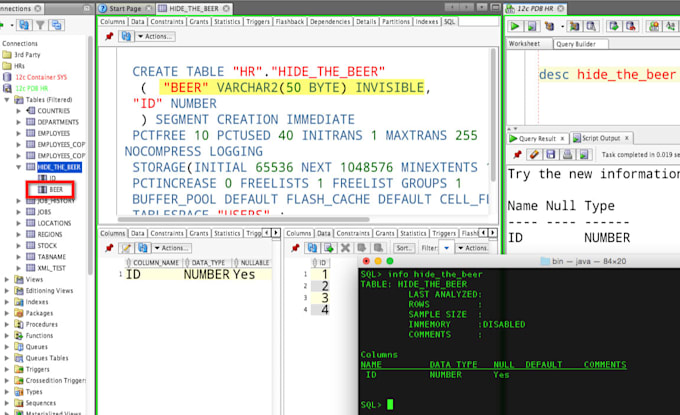
Task: Save the script output with the disk icon
Action: (x=550, y=154)
